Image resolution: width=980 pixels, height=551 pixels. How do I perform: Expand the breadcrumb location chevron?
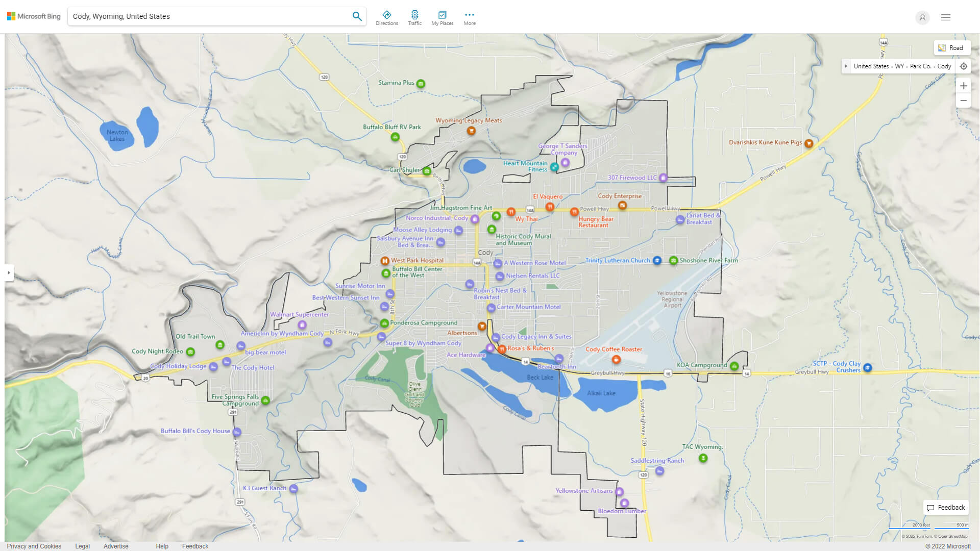point(846,66)
